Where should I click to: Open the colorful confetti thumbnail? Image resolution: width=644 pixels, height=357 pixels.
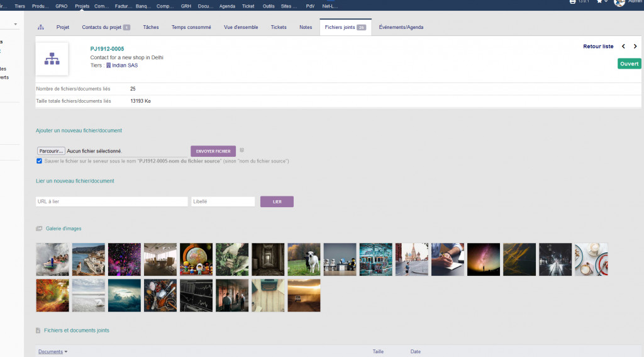(125, 259)
